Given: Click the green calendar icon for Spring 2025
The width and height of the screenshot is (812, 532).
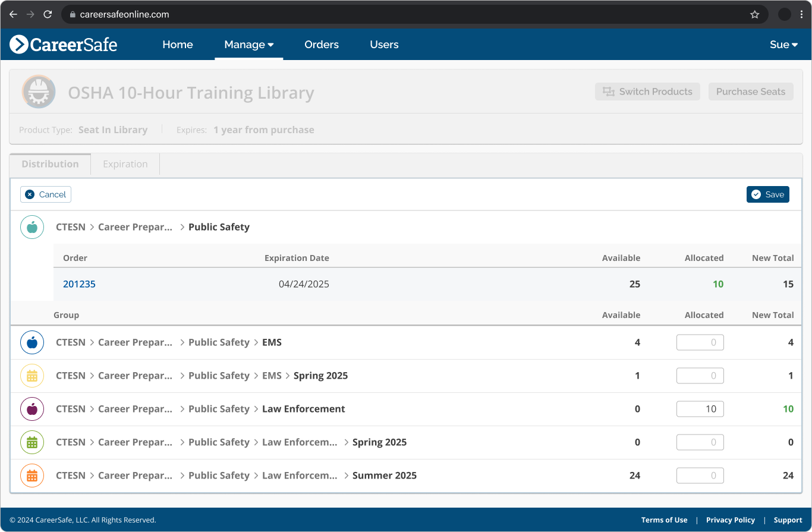Looking at the screenshot, I should pyautogui.click(x=32, y=442).
